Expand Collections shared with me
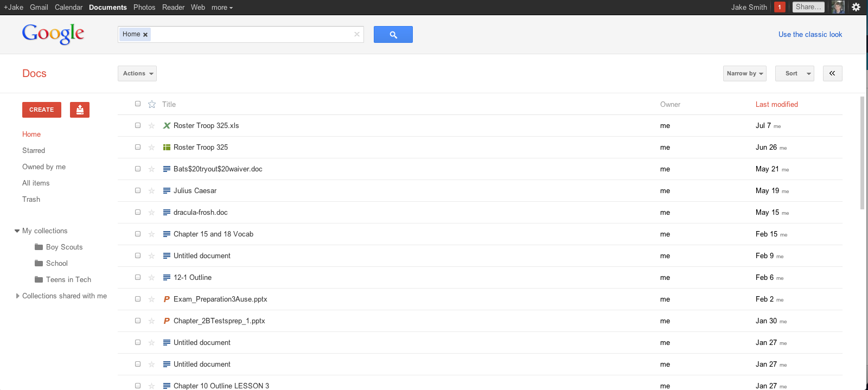868x390 pixels. click(18, 296)
